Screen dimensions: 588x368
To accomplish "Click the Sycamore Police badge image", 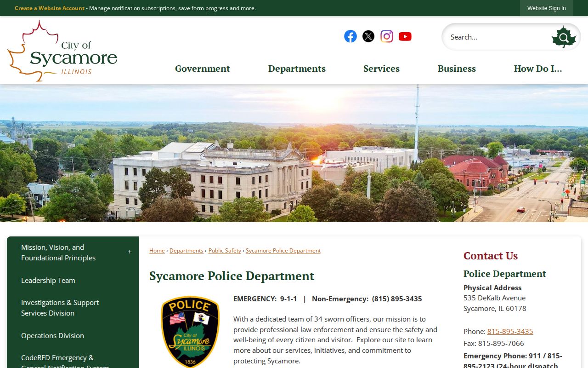I will 190,331.
